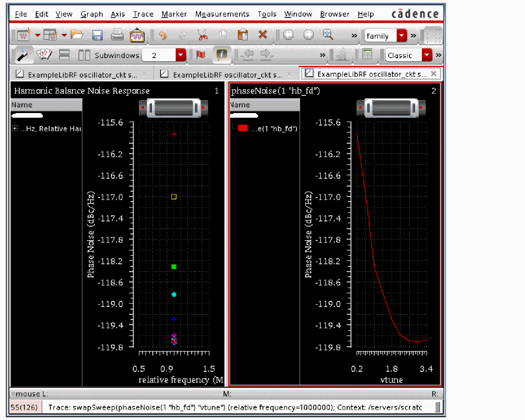
Task: Click the red X Delete icon
Action: tap(263, 35)
